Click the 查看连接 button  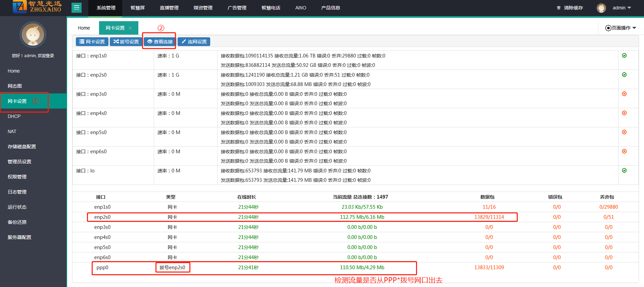pyautogui.click(x=160, y=42)
